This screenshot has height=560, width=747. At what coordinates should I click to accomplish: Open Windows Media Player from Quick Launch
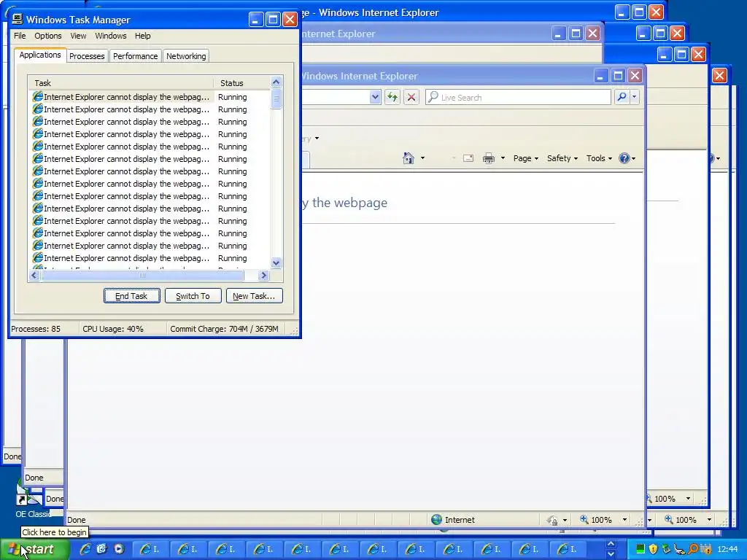[x=119, y=549]
